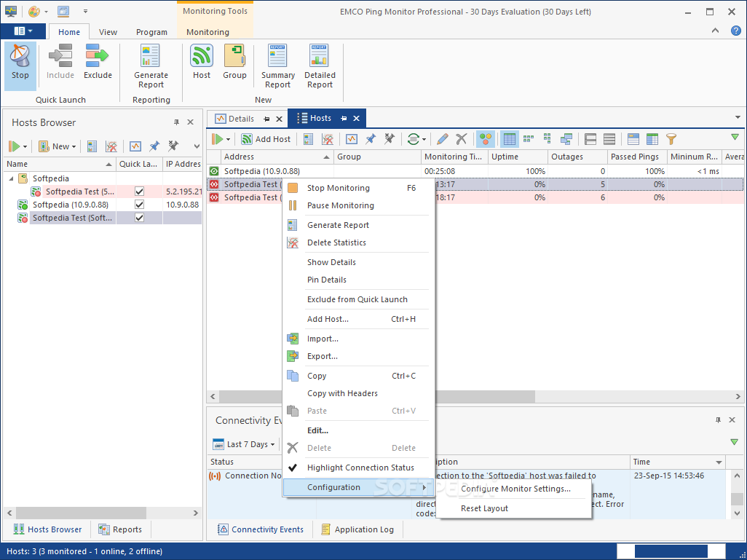Switch to table grid view icon
Screen dimensions: 747x560
[509, 138]
